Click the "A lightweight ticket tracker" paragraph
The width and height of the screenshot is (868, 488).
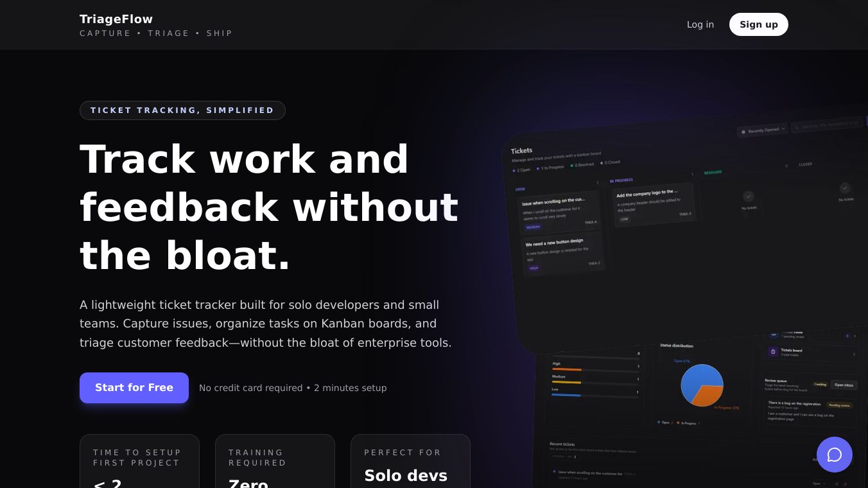pyautogui.click(x=266, y=324)
